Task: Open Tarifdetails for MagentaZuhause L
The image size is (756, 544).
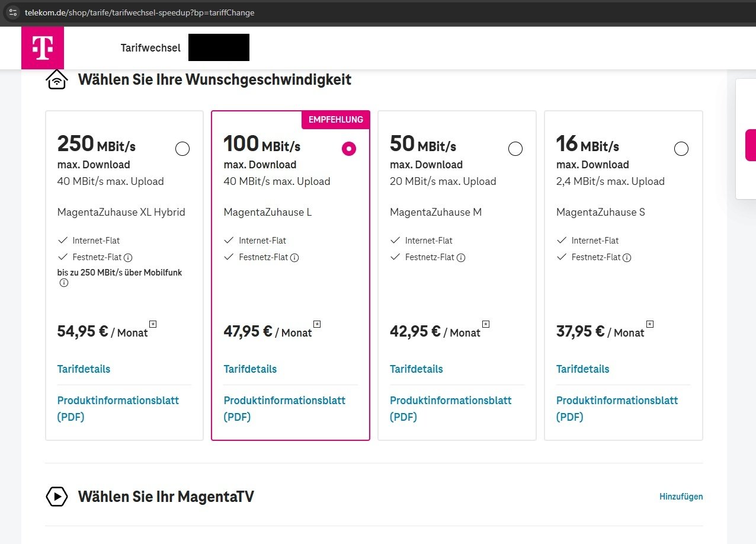Action: pos(250,369)
